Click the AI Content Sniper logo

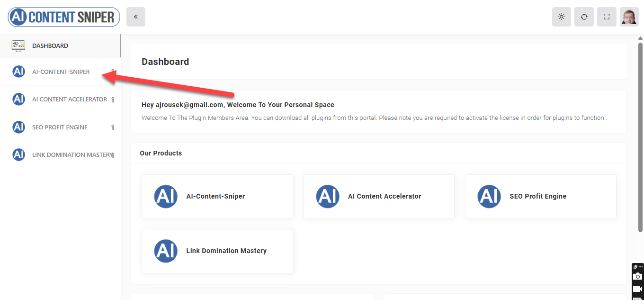pos(64,17)
